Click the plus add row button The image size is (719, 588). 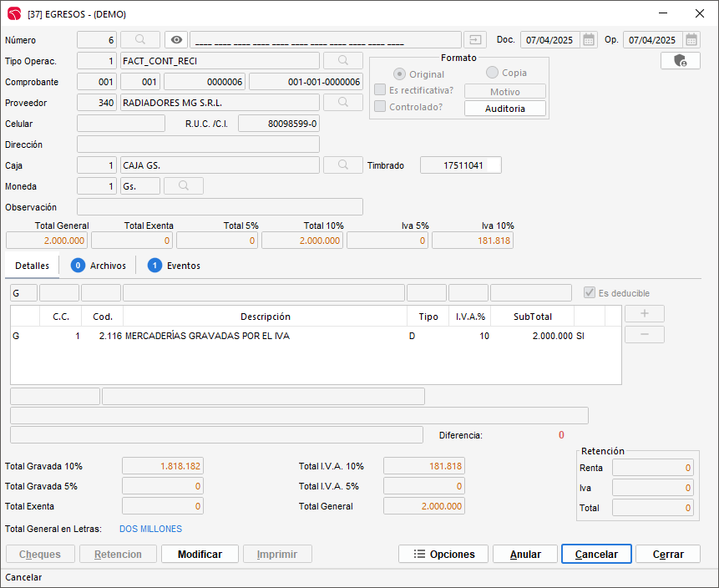(x=645, y=314)
